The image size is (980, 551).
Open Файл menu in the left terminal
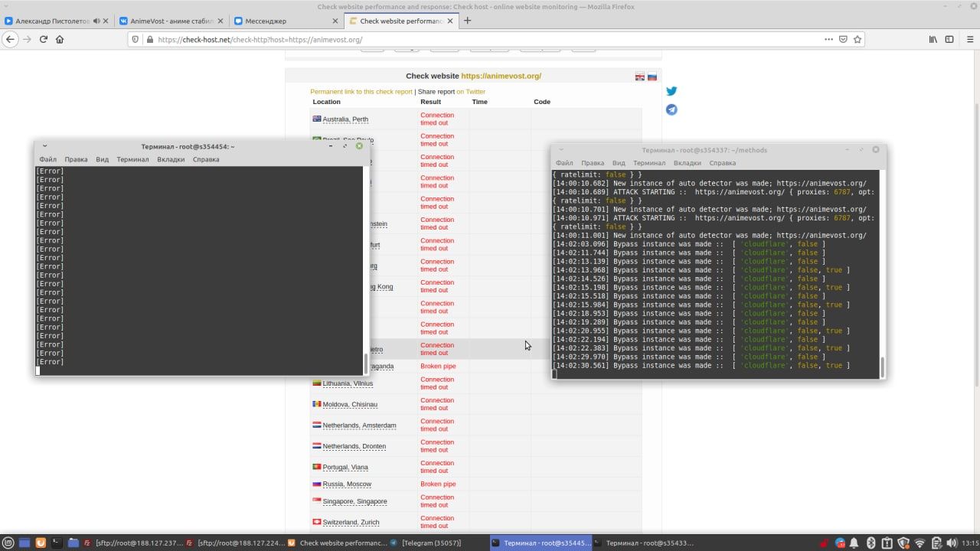tap(47, 159)
